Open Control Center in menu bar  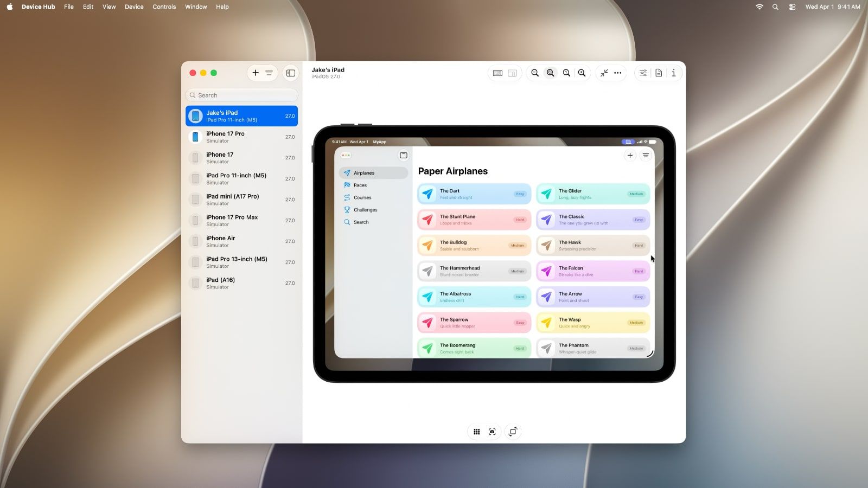(x=792, y=7)
